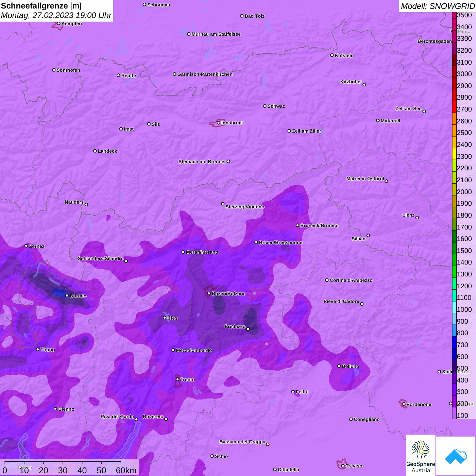The image size is (476, 476).
Task: Select the Kitzbühel marker dot
Action: pos(364,85)
